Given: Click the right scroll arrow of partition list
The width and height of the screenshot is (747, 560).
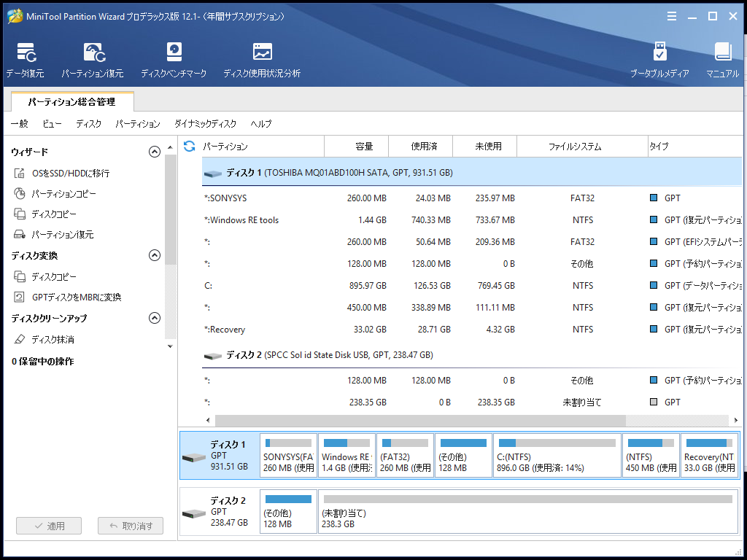Looking at the screenshot, I should click(736, 420).
